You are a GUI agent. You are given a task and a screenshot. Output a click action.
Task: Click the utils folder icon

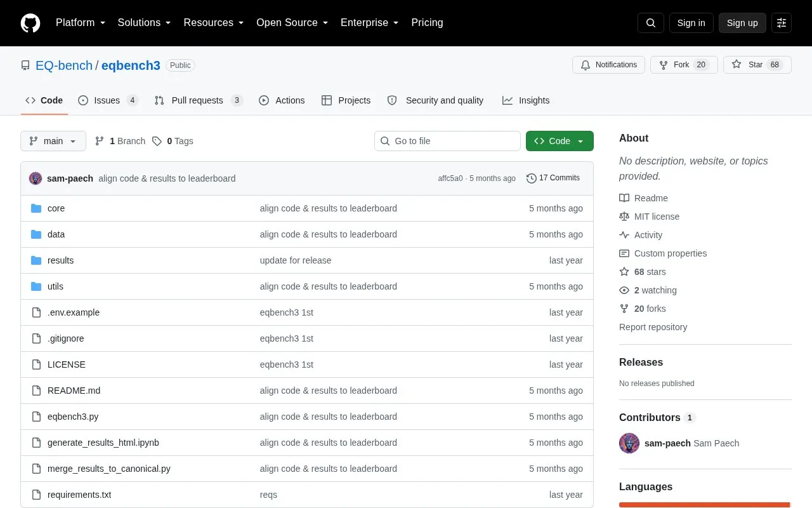pyautogui.click(x=36, y=286)
